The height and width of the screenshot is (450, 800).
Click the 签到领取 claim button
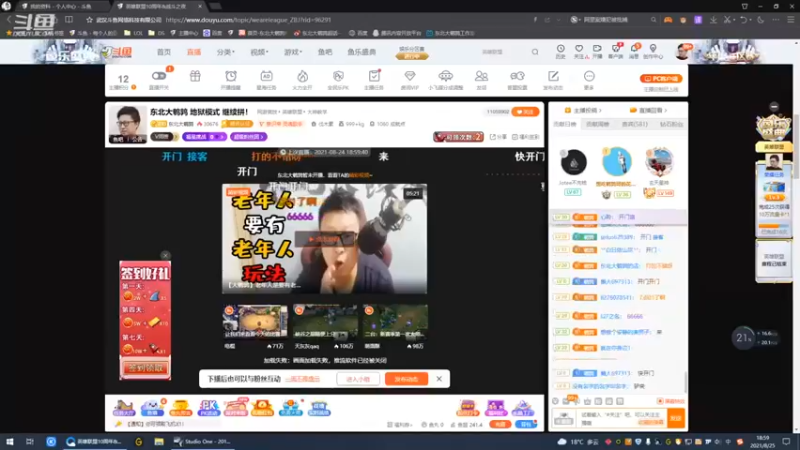tap(145, 367)
